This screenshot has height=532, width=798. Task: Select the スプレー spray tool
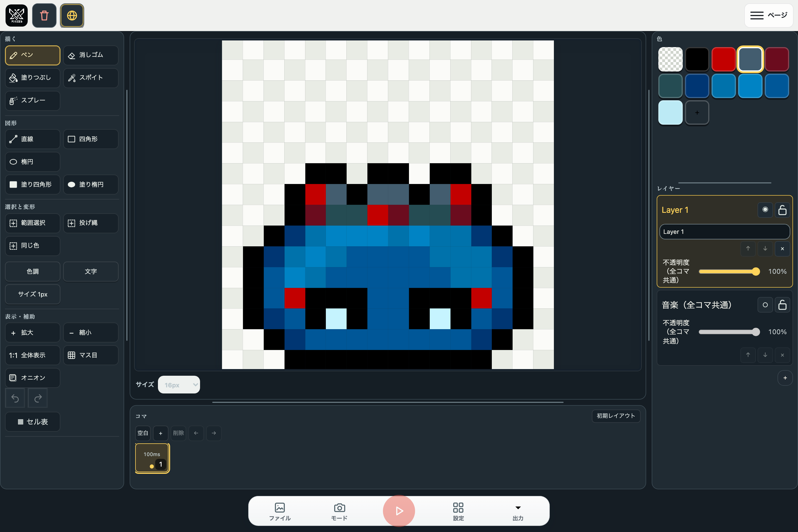point(33,100)
